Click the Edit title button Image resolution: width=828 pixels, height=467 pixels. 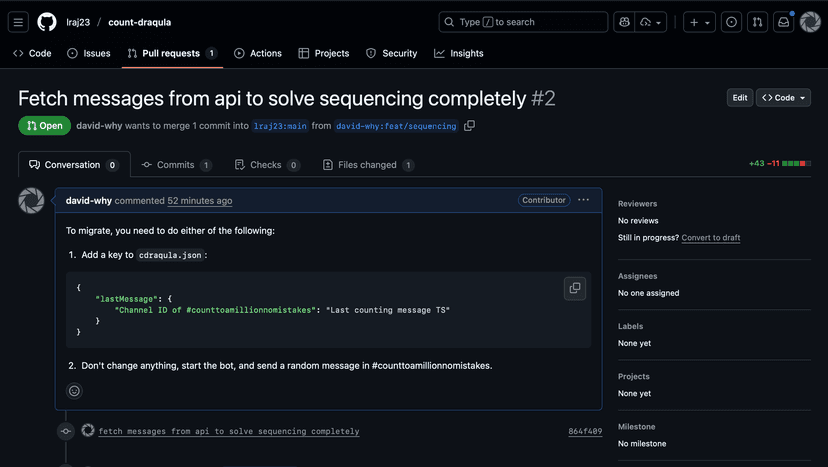[x=740, y=98]
